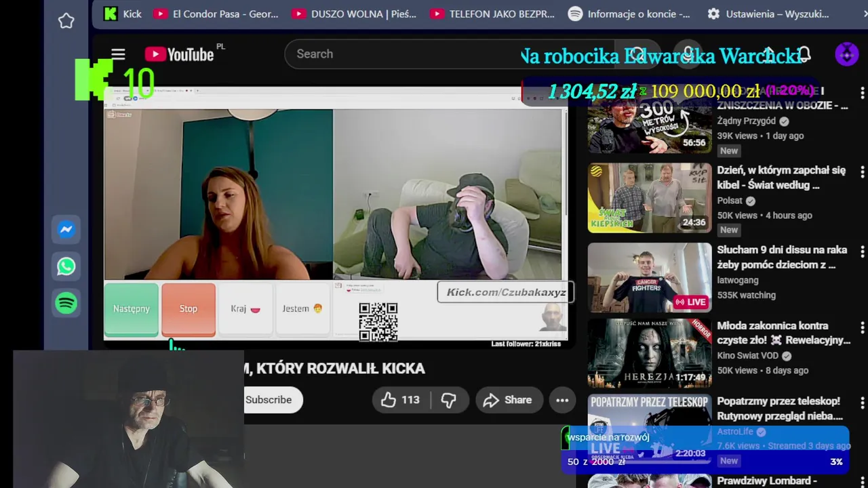Switch to El Condor Pasa tab
This screenshot has width=868, height=488.
point(216,14)
